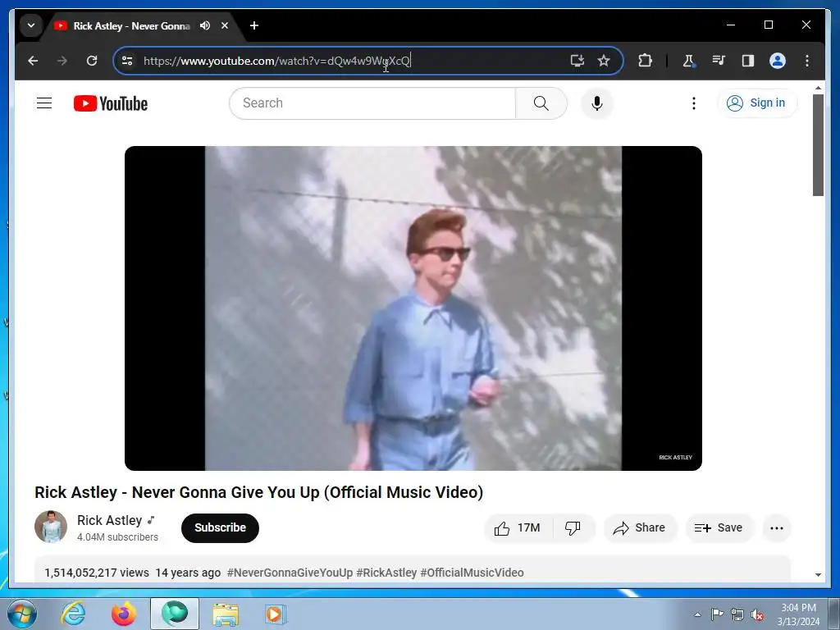This screenshot has height=630, width=840.
Task: Open the Rick Astley channel name
Action: (109, 520)
